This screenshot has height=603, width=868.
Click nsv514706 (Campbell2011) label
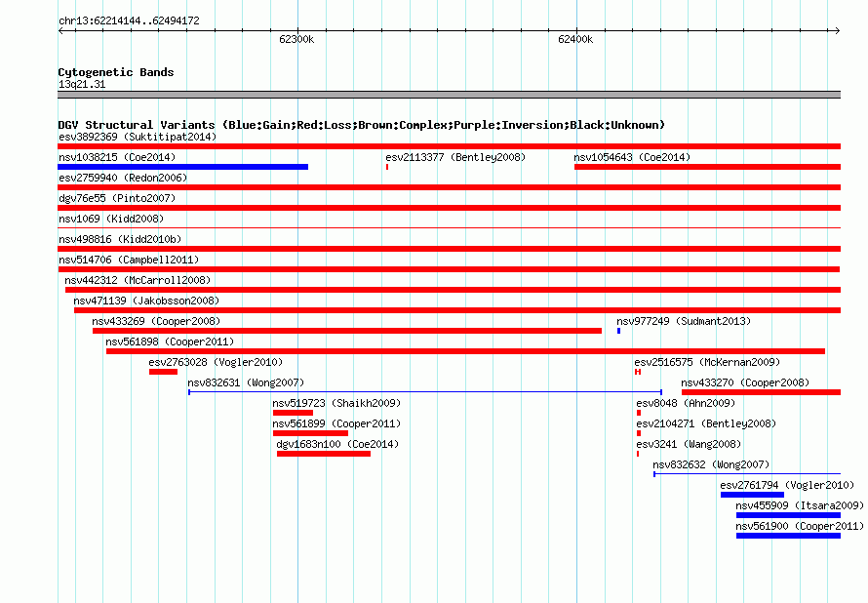(129, 260)
